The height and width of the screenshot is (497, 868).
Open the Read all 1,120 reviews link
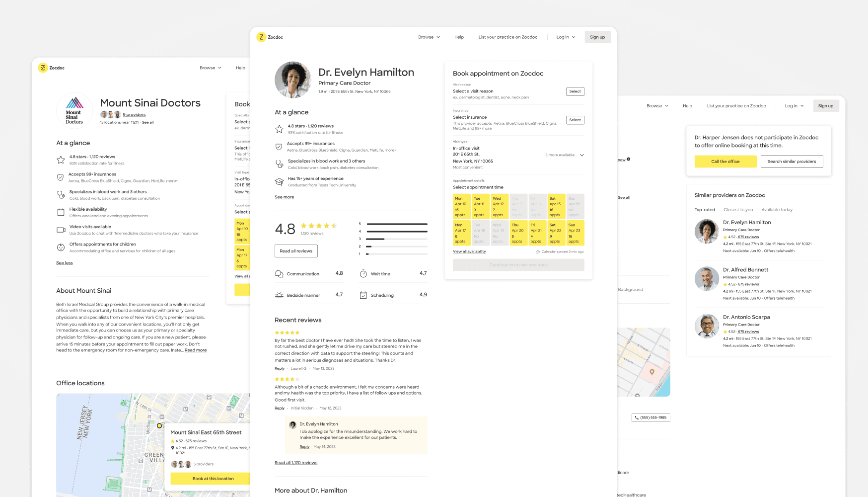tap(296, 463)
